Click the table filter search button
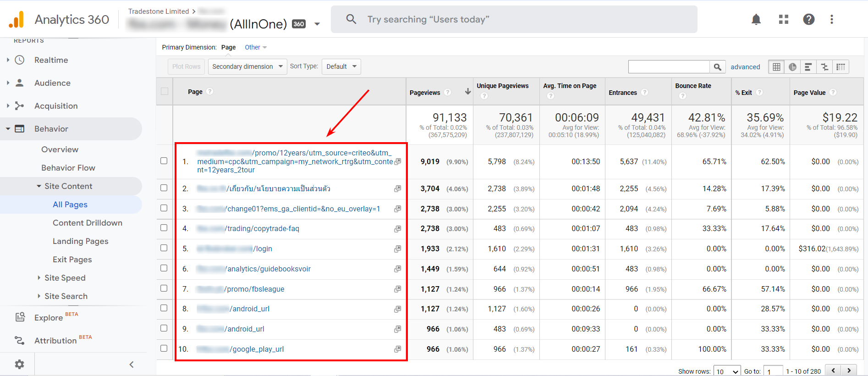Image resolution: width=868 pixels, height=376 pixels. pos(718,67)
